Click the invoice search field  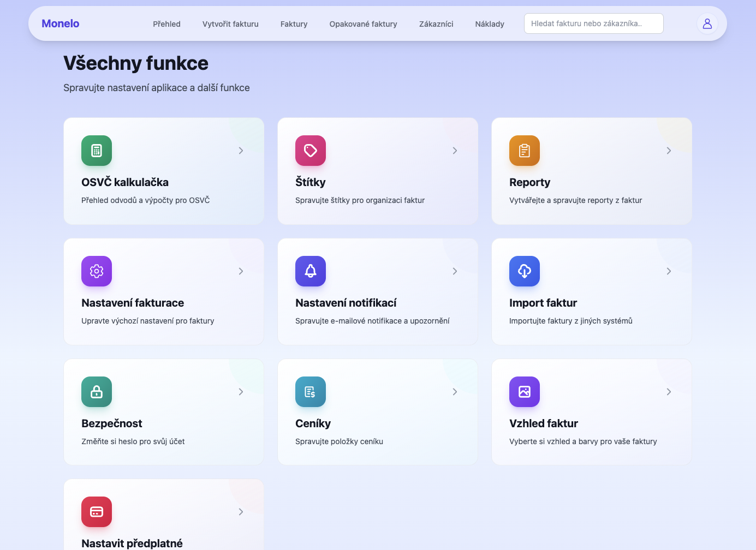click(593, 23)
